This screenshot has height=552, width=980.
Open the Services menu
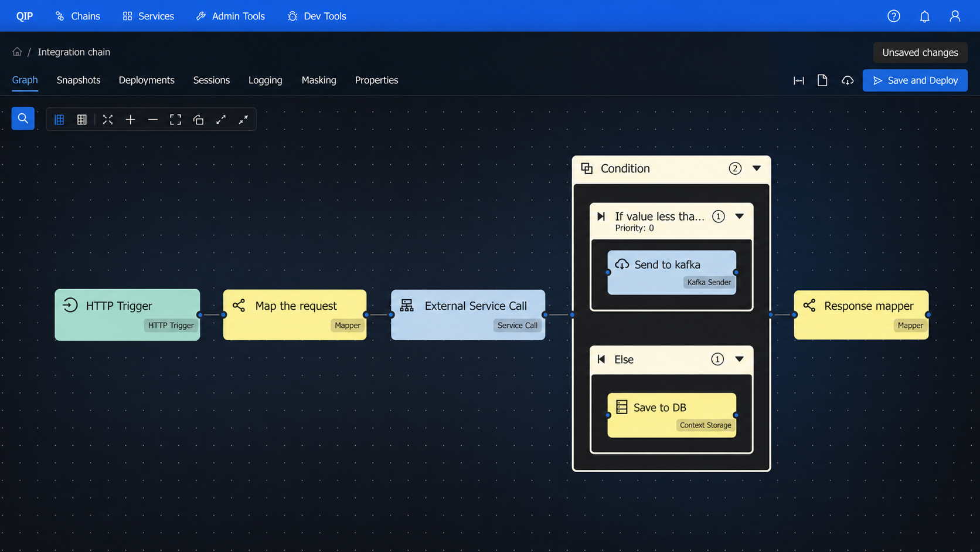pos(148,16)
